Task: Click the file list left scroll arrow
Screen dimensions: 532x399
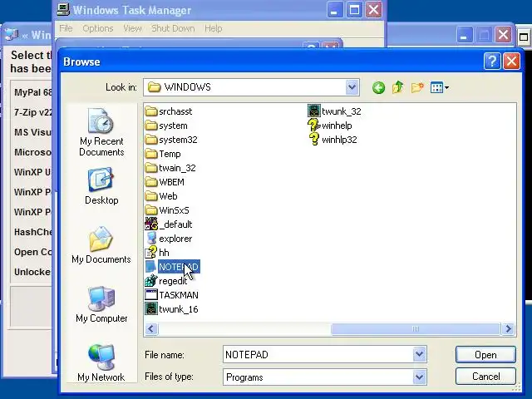Action: point(151,328)
